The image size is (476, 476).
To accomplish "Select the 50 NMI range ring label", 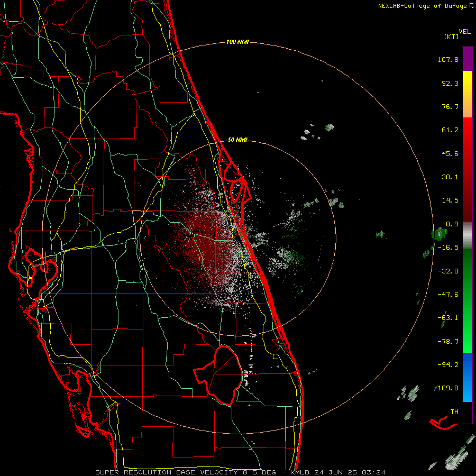I will (237, 140).
